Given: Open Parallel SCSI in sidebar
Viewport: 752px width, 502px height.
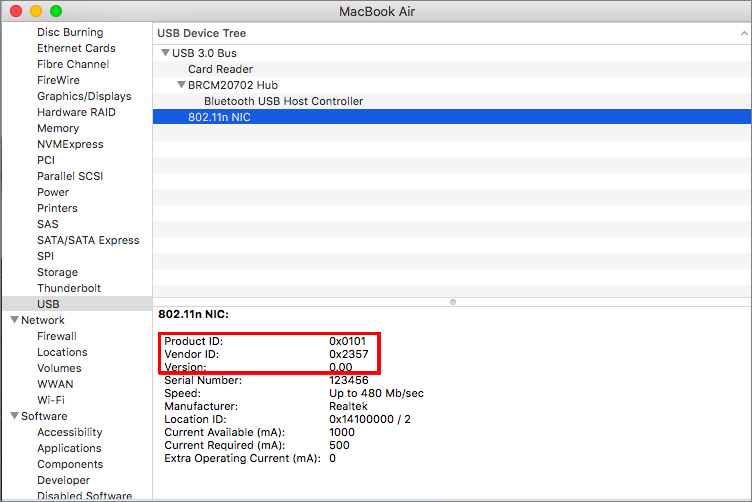Looking at the screenshot, I should coord(70,176).
